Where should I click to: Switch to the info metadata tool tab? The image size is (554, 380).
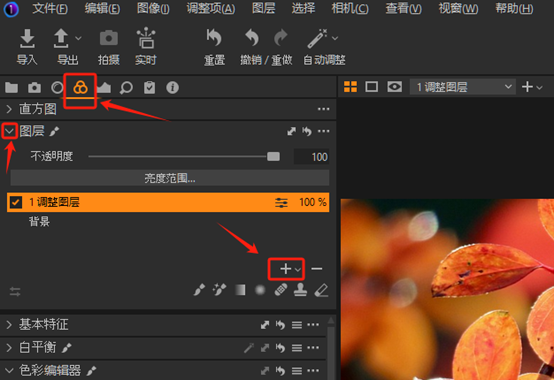point(172,87)
